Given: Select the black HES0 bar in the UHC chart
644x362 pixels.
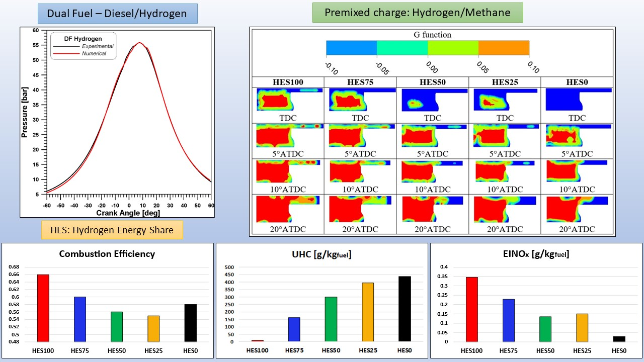Looking at the screenshot, I should pyautogui.click(x=405, y=309).
